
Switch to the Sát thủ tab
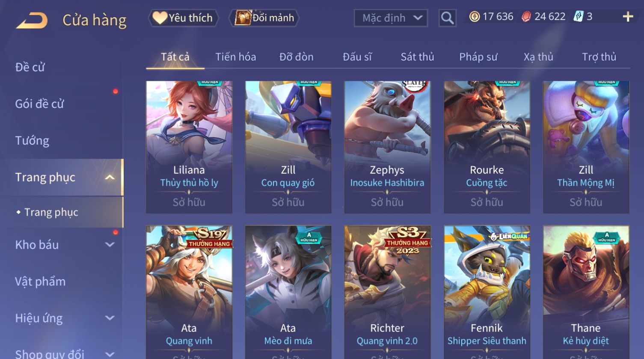[x=417, y=57]
